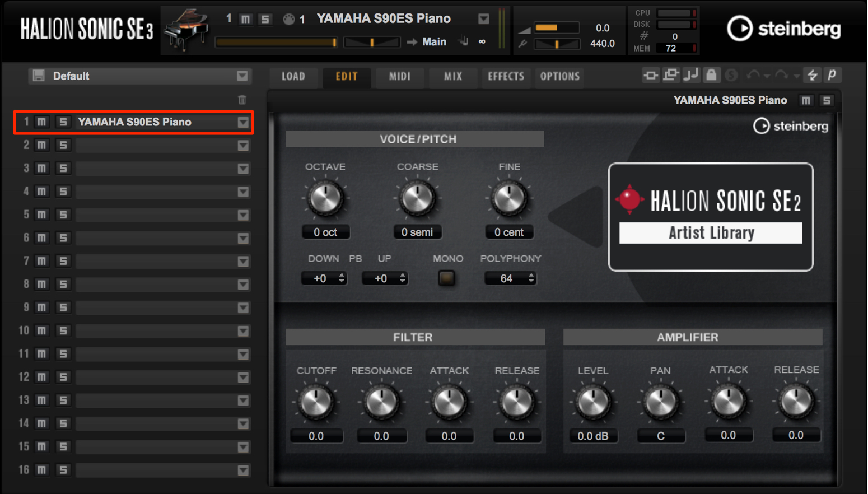Viewport: 868px width, 494px height.
Task: Click the OCTAVE knob
Action: pos(325,198)
